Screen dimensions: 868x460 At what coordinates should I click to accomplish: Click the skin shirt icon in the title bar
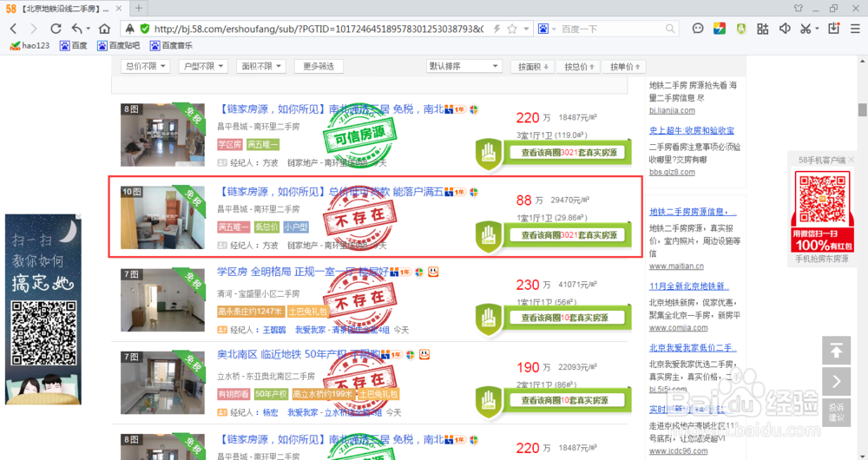coord(798,9)
